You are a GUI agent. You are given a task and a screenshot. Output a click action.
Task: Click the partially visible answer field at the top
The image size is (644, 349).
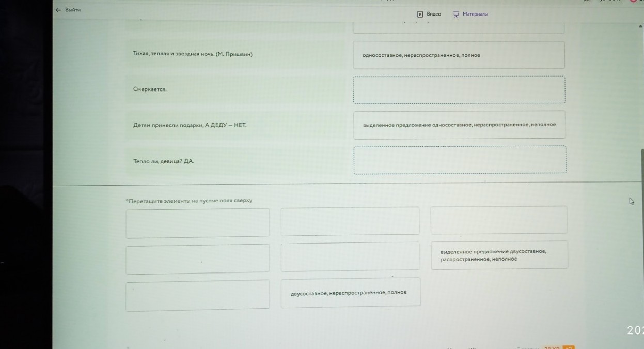pos(458,28)
